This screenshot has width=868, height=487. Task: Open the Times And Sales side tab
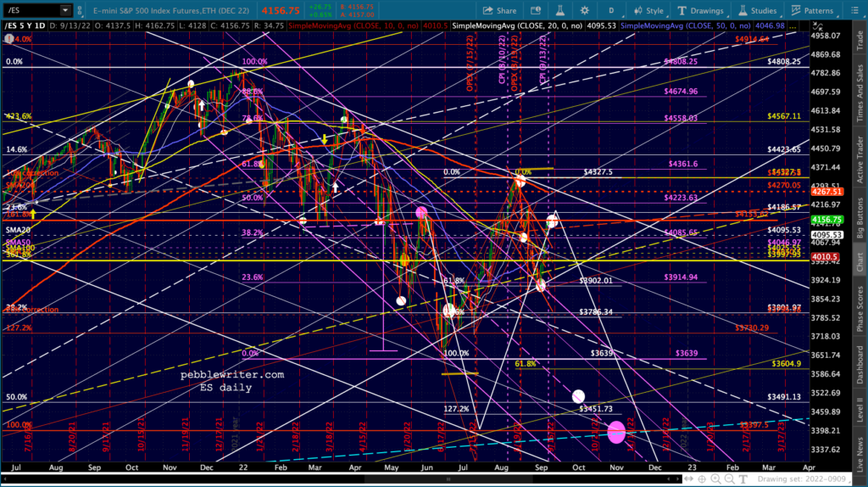(860, 93)
